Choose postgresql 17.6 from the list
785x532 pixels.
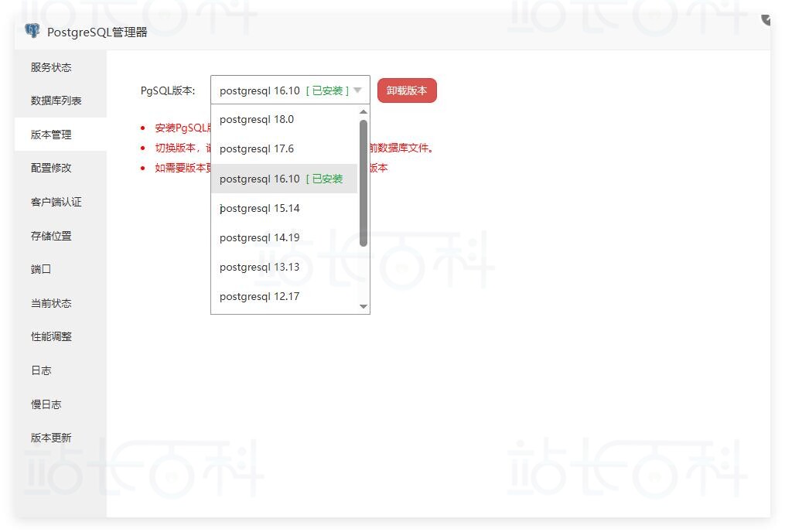284,148
